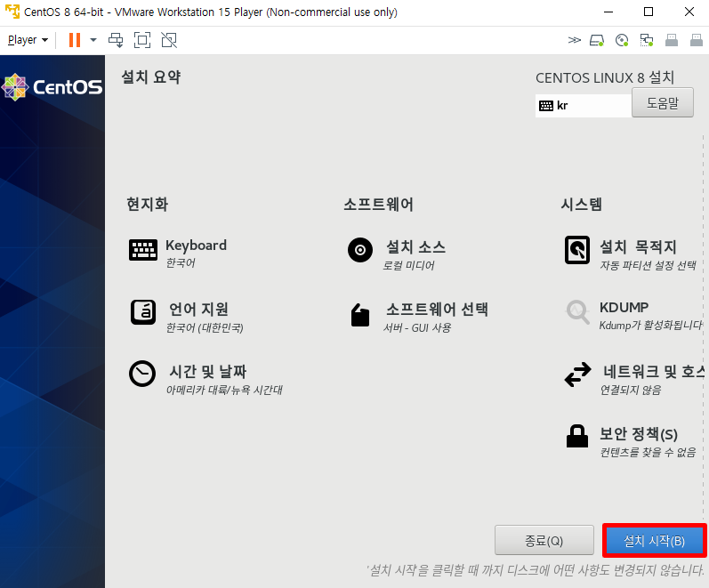Open the Player menu
The width and height of the screenshot is (709, 588).
click(x=28, y=40)
